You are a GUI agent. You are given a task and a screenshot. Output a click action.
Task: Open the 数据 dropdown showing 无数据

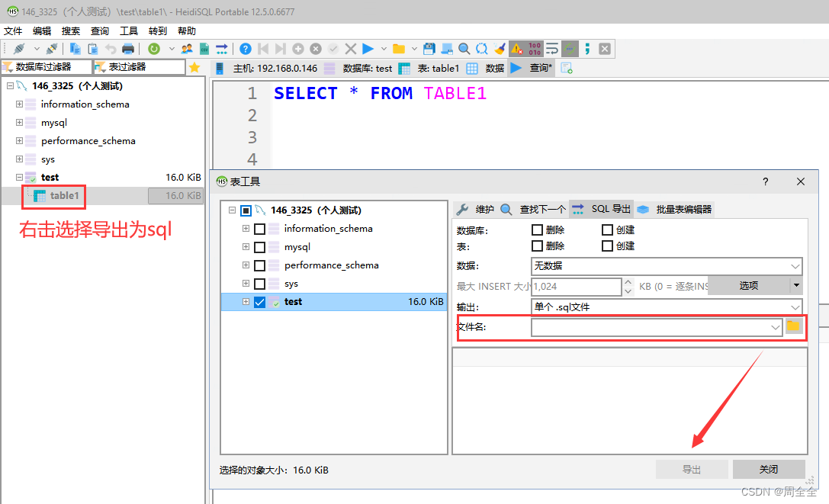coord(666,265)
